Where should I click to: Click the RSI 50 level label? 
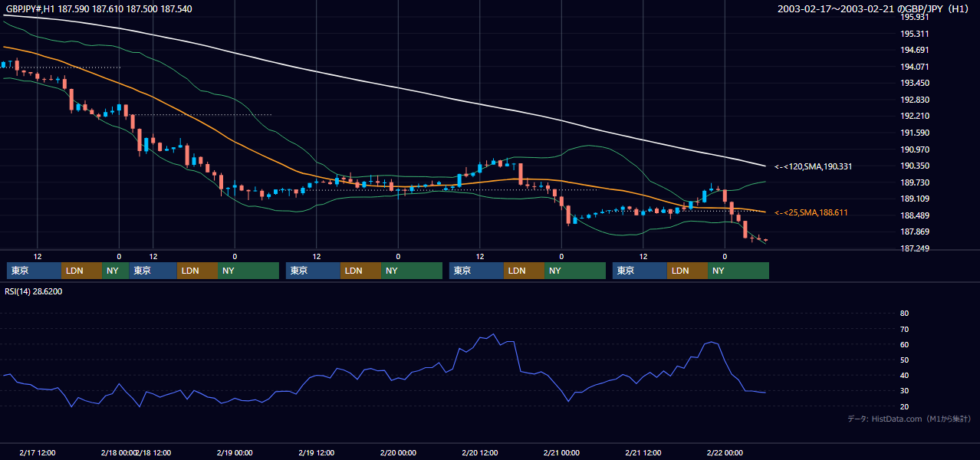click(x=904, y=360)
